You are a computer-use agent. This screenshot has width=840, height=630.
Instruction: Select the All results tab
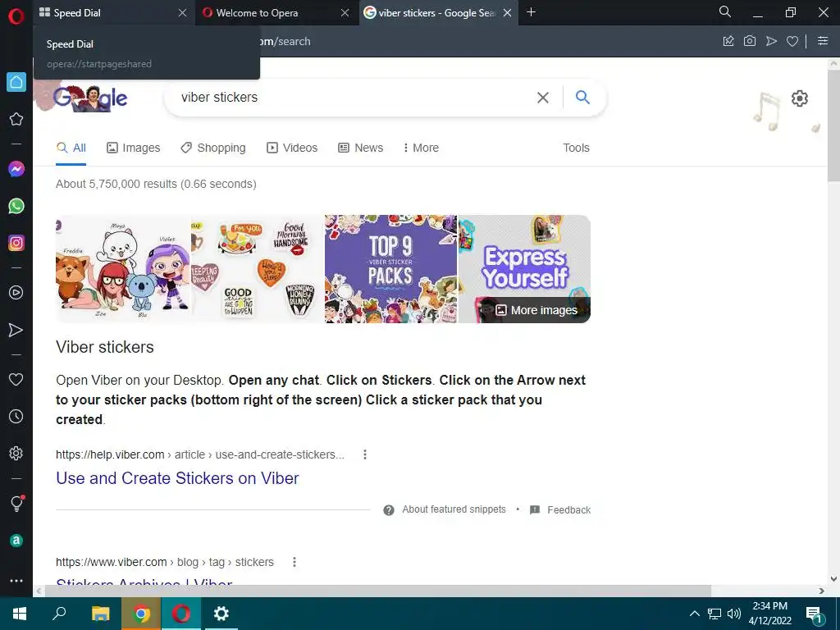[x=71, y=148]
